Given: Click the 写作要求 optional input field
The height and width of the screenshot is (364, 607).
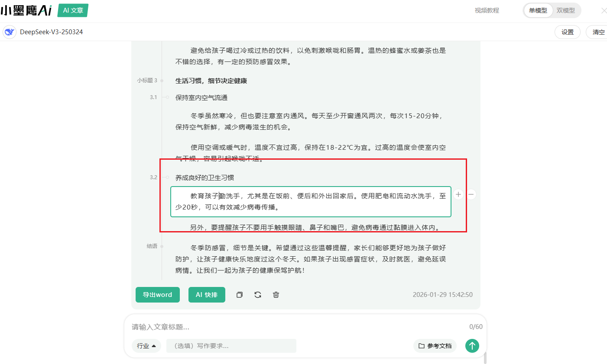Looking at the screenshot, I should click(231, 346).
